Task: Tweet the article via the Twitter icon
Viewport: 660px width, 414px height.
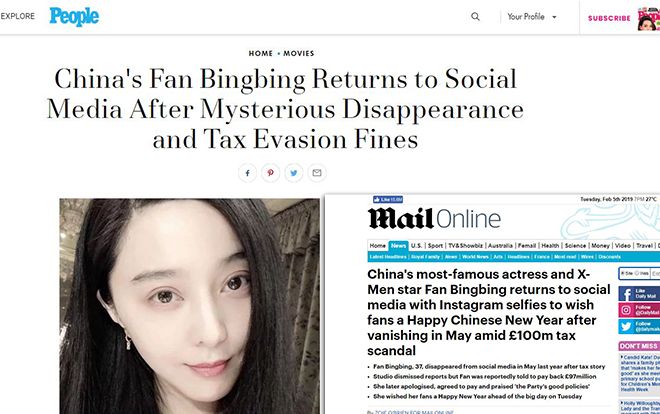Action: click(x=294, y=173)
